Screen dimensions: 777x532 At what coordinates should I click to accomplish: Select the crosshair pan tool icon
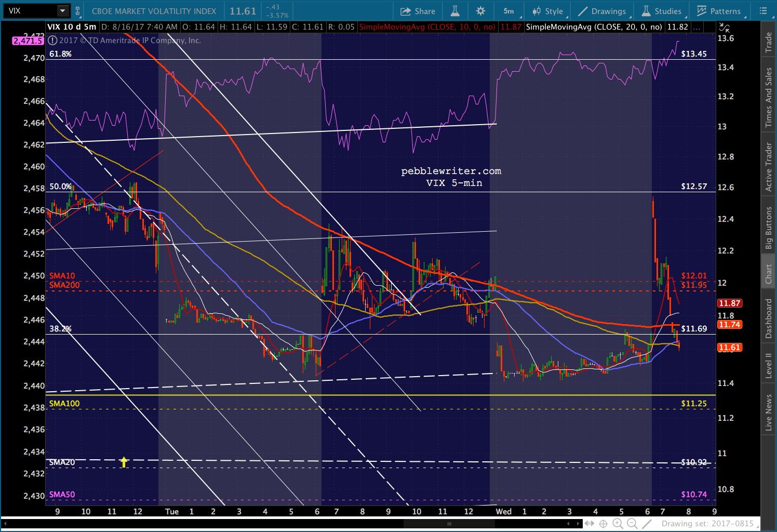(603, 524)
